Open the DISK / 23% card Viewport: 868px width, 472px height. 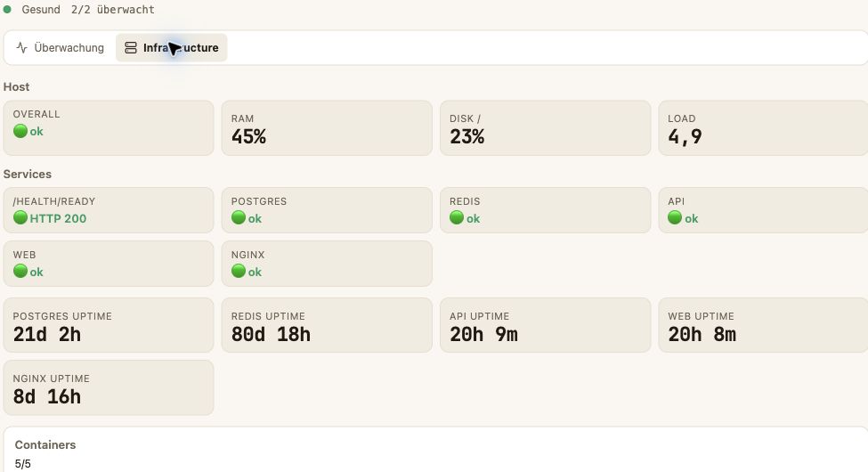coord(545,128)
